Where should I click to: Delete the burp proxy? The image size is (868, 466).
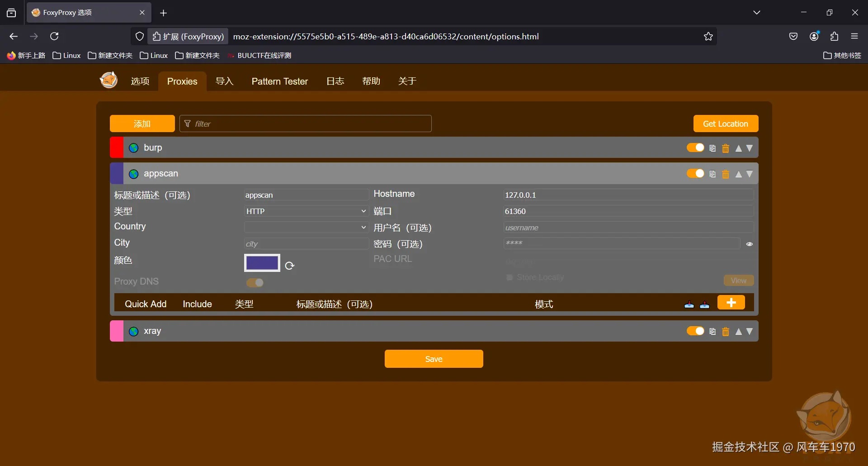click(x=726, y=148)
